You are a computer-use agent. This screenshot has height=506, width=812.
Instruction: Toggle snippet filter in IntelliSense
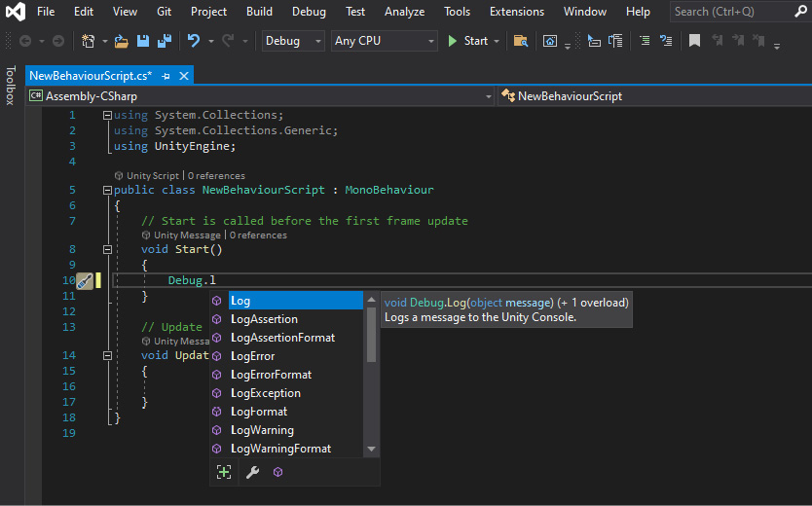pyautogui.click(x=224, y=472)
